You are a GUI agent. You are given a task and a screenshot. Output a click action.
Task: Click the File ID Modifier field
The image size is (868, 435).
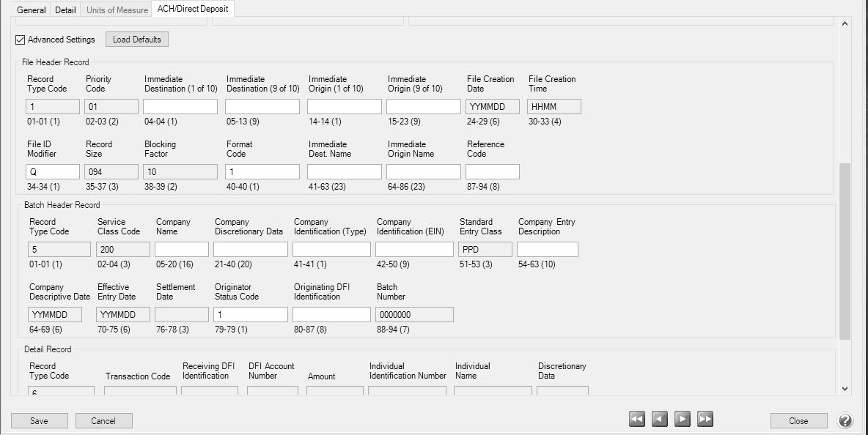(x=53, y=172)
